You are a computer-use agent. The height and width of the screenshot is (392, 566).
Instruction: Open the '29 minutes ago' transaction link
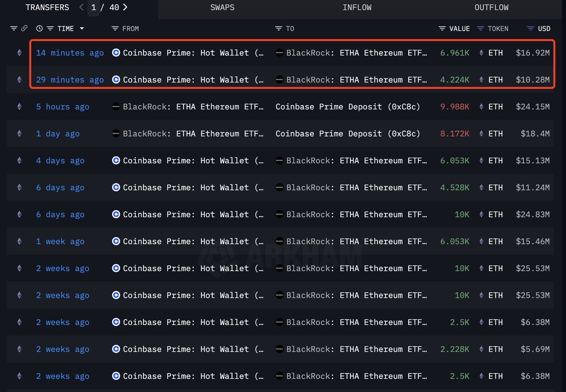70,80
